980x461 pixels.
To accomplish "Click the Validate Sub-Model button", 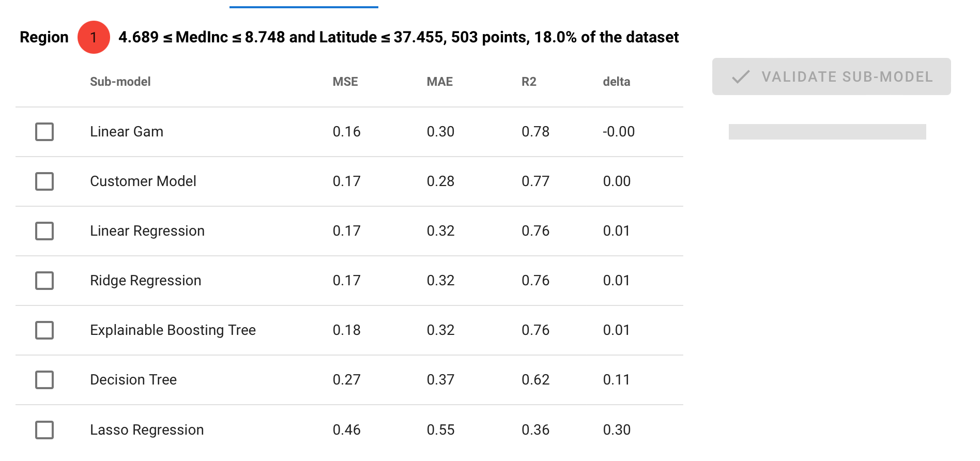I will [x=831, y=76].
